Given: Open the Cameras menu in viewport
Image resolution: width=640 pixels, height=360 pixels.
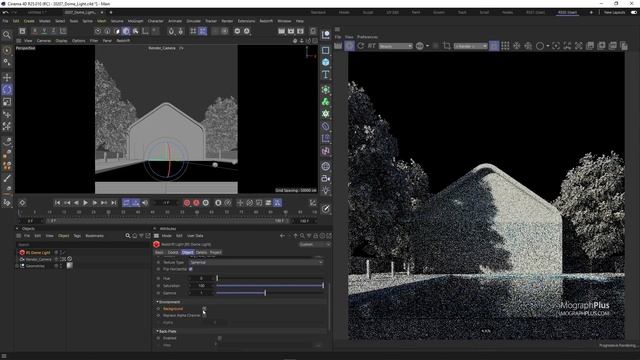Looking at the screenshot, I should [x=44, y=41].
